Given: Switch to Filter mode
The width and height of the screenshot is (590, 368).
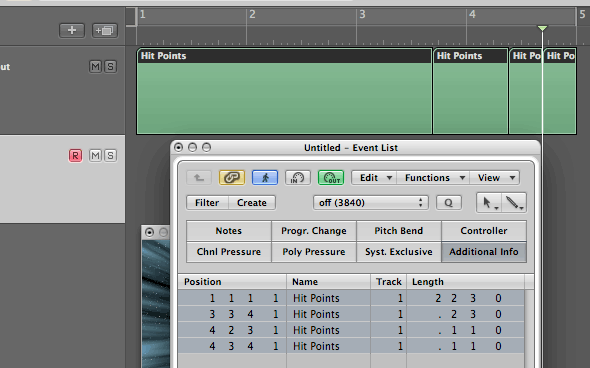Looking at the screenshot, I should click(x=207, y=202).
